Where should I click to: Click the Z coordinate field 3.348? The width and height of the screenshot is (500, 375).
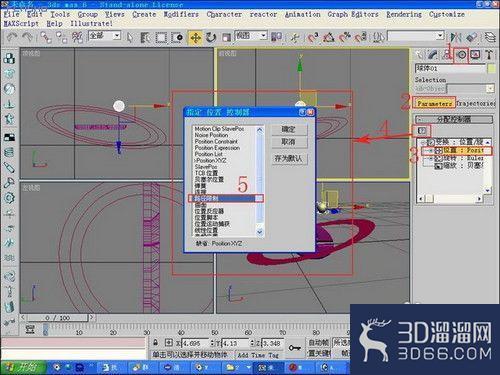tap(273, 343)
